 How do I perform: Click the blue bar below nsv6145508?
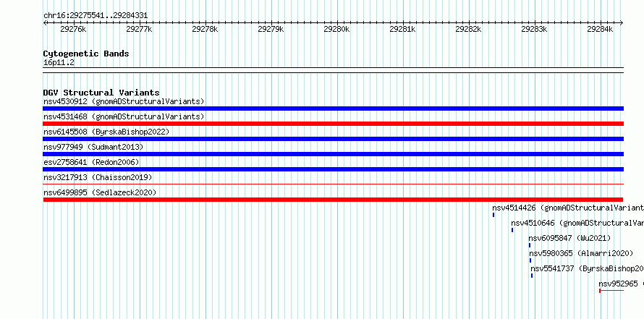tap(333, 139)
